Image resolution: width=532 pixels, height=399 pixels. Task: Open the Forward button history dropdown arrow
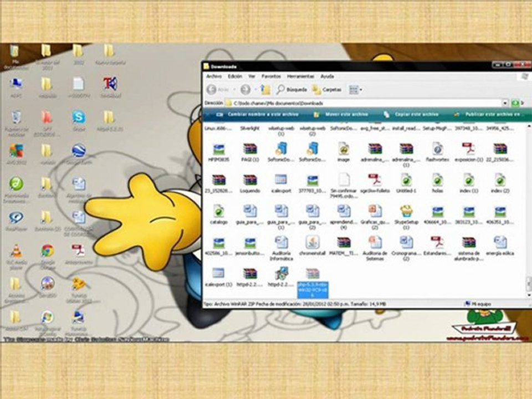point(255,90)
